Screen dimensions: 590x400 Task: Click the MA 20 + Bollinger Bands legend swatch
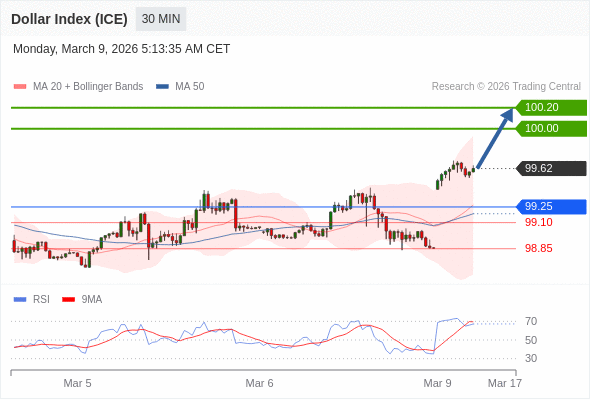pyautogui.click(x=20, y=87)
